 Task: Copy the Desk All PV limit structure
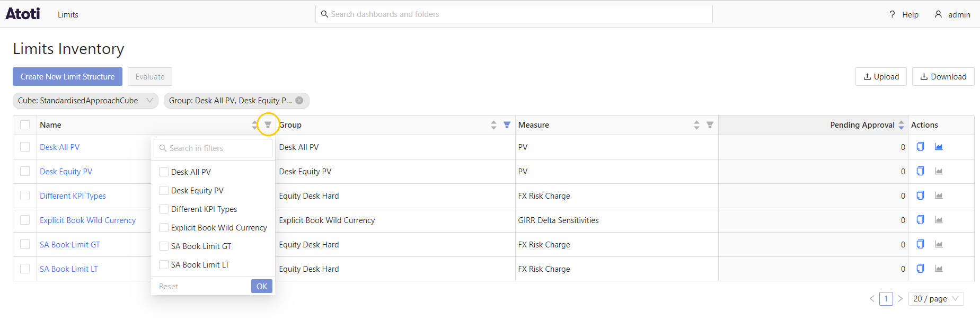pyautogui.click(x=920, y=147)
